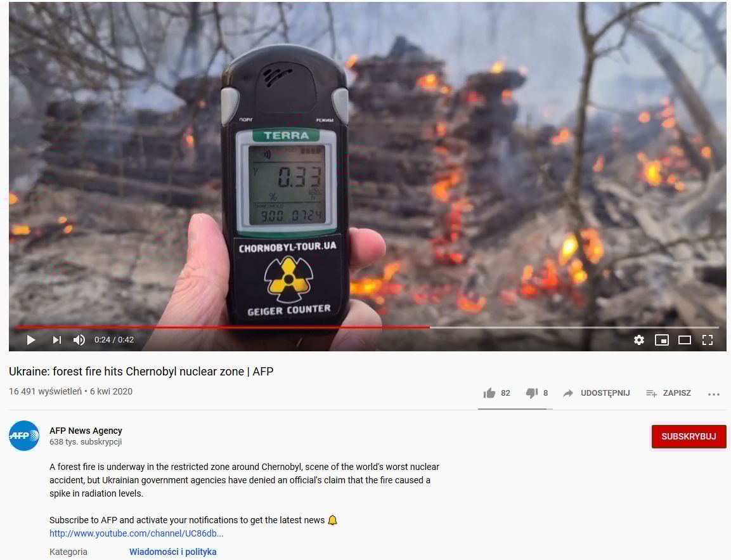Save video using ZAPISZ playlist icon
The height and width of the screenshot is (560, 731).
[651, 393]
